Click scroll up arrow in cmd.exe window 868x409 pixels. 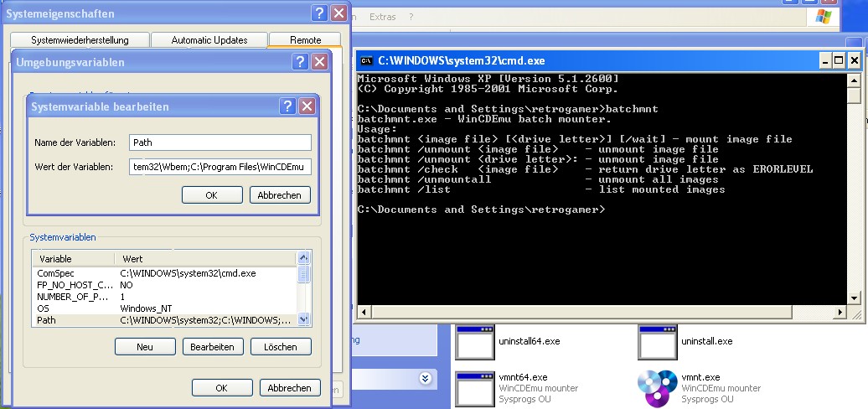click(855, 80)
